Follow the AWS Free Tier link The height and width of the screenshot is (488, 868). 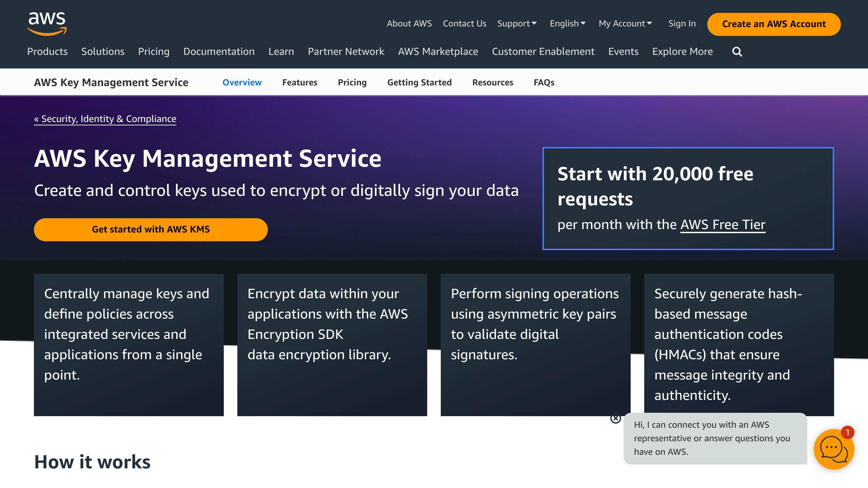tap(723, 225)
